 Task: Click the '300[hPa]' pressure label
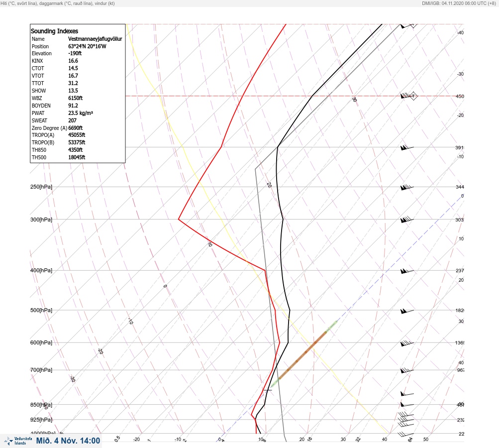click(x=41, y=220)
